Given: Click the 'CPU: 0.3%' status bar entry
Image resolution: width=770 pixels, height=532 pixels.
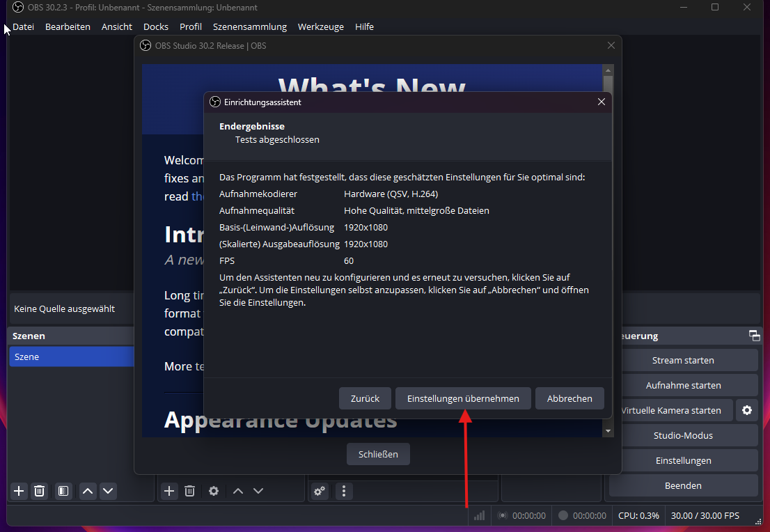Looking at the screenshot, I should tap(638, 515).
